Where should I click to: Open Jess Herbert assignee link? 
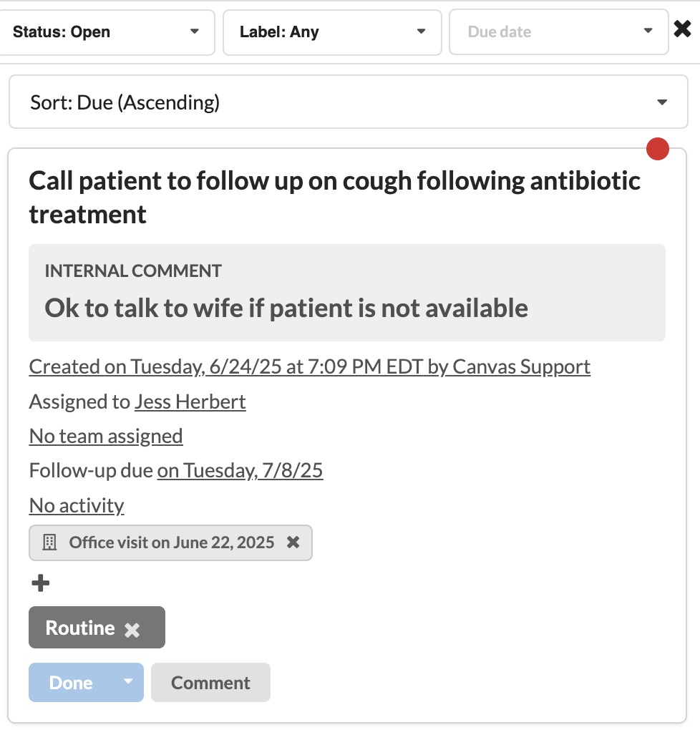(190, 401)
